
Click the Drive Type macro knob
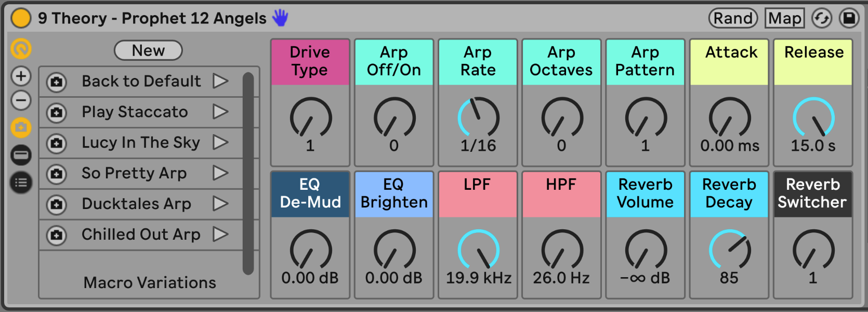point(310,118)
